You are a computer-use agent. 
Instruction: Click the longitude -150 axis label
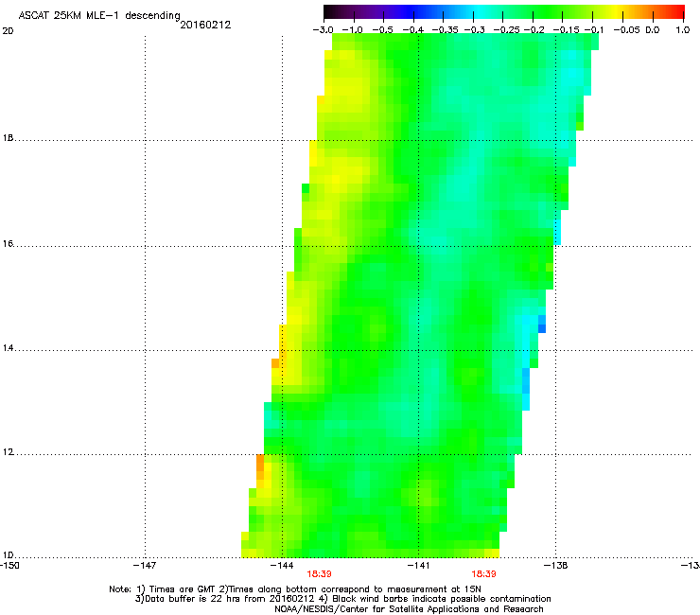point(9,566)
